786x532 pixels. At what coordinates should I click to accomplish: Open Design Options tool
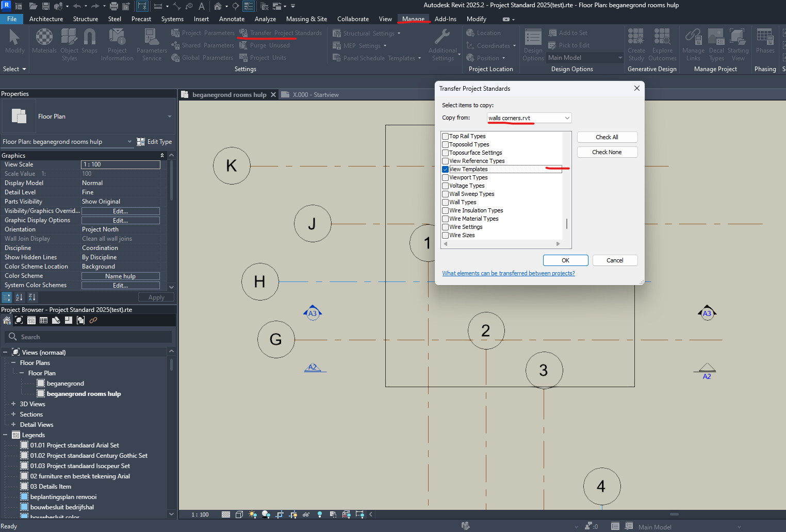533,44
